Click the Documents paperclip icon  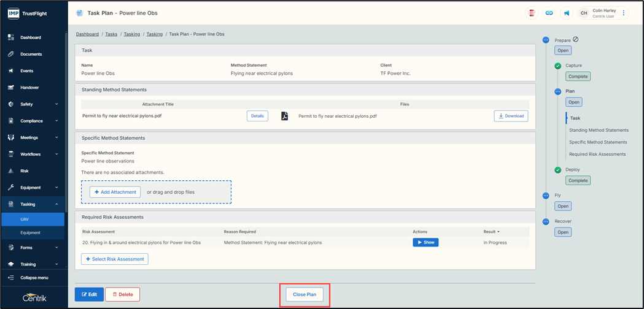tap(11, 54)
